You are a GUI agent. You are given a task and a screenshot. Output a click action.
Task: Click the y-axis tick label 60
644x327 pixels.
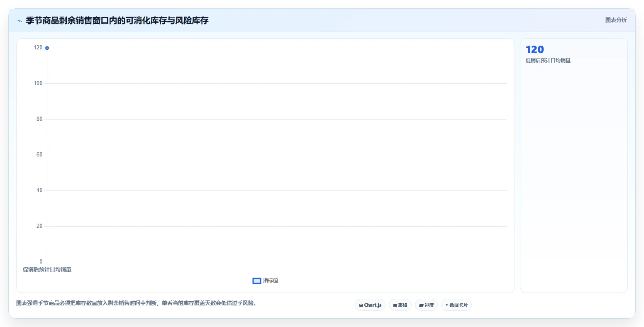coord(39,155)
